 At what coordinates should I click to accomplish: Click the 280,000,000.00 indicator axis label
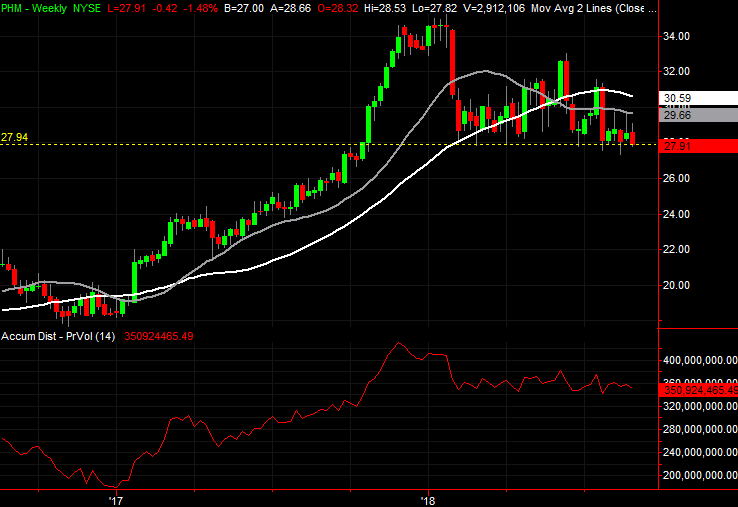(700, 429)
